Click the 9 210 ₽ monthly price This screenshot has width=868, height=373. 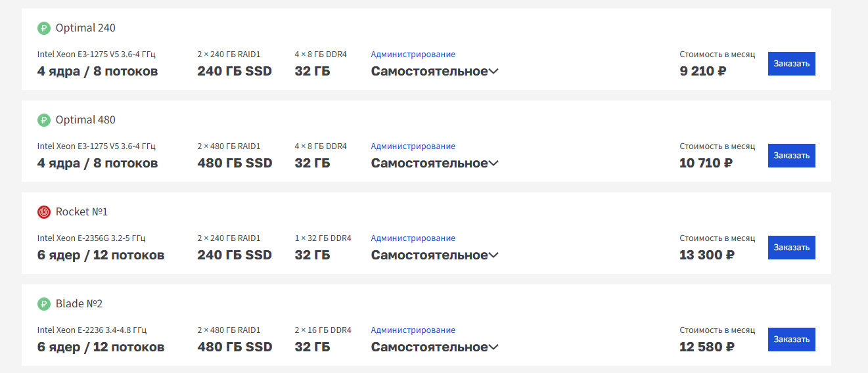[x=703, y=71]
